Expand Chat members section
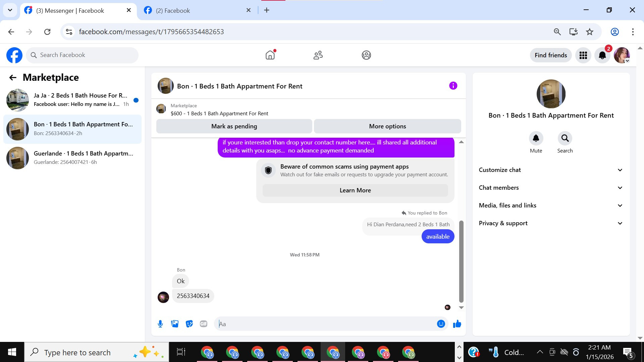 tap(551, 188)
